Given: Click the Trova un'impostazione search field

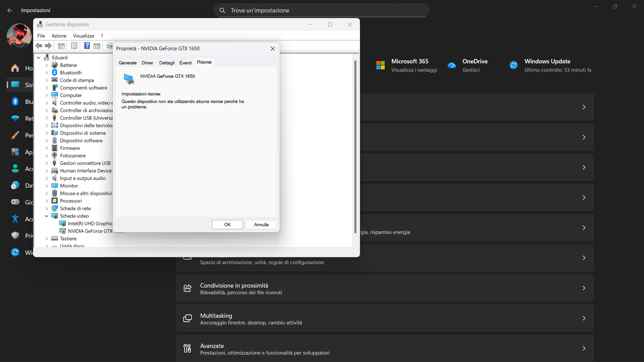Looking at the screenshot, I should (322, 10).
